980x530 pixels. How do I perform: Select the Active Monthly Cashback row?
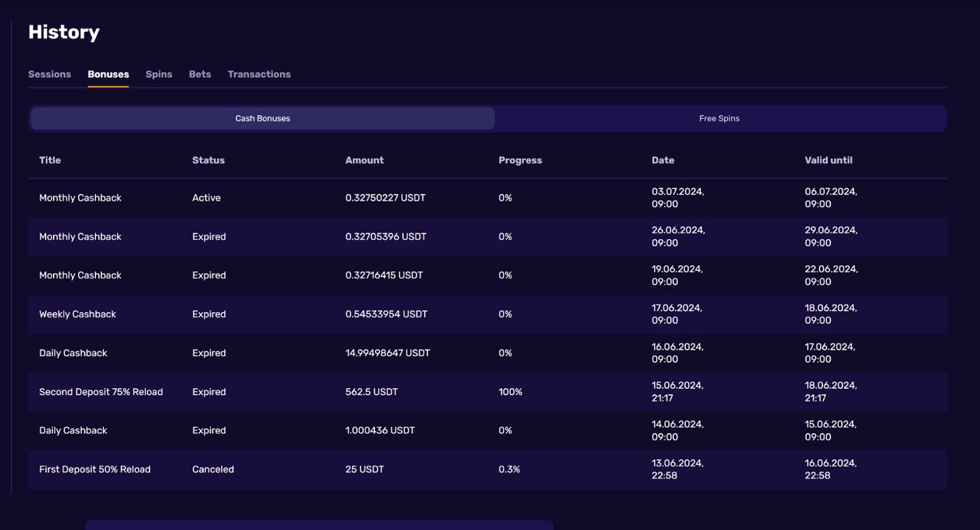(80, 198)
